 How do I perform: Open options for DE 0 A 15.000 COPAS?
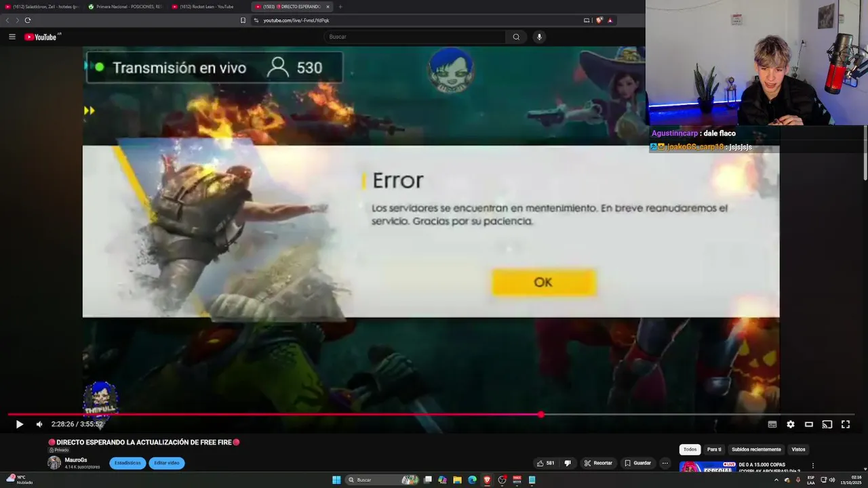click(813, 466)
